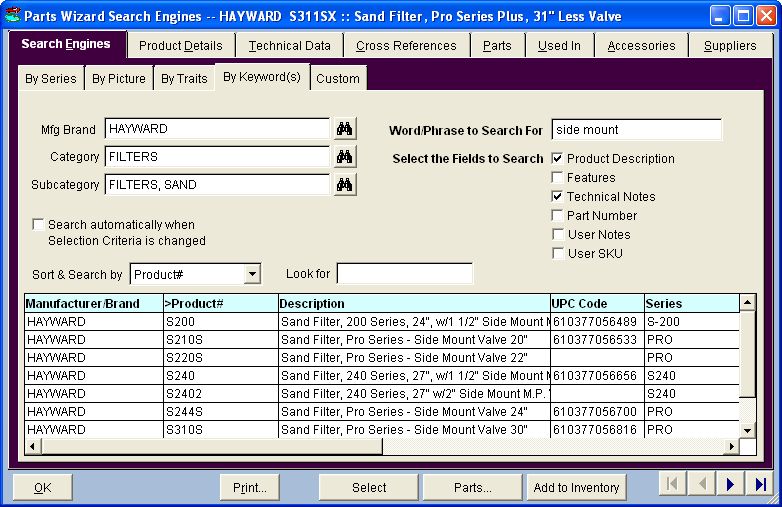Switch to the Technical Data tab
Viewport: 782px width, 507px height.
[289, 46]
